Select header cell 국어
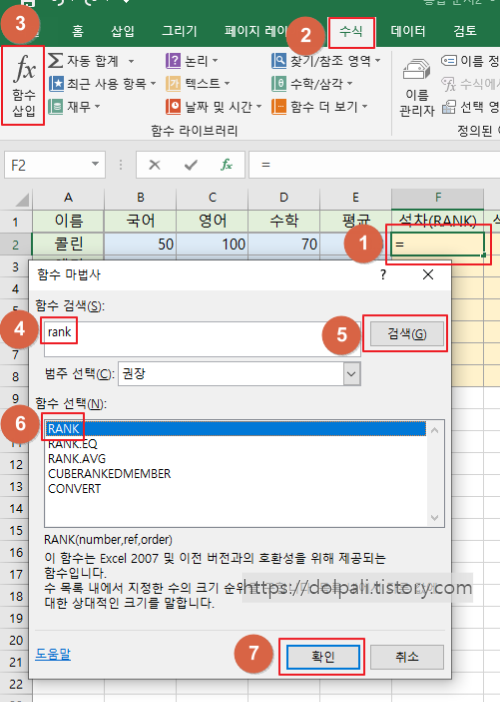 point(140,221)
